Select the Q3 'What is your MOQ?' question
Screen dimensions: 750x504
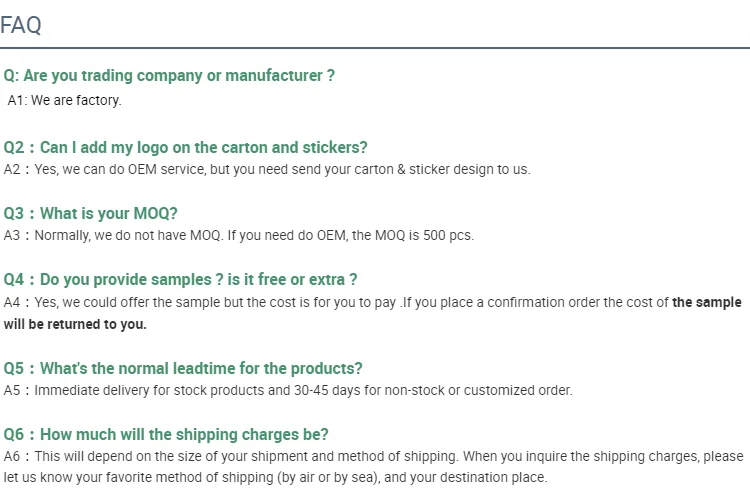click(x=90, y=213)
